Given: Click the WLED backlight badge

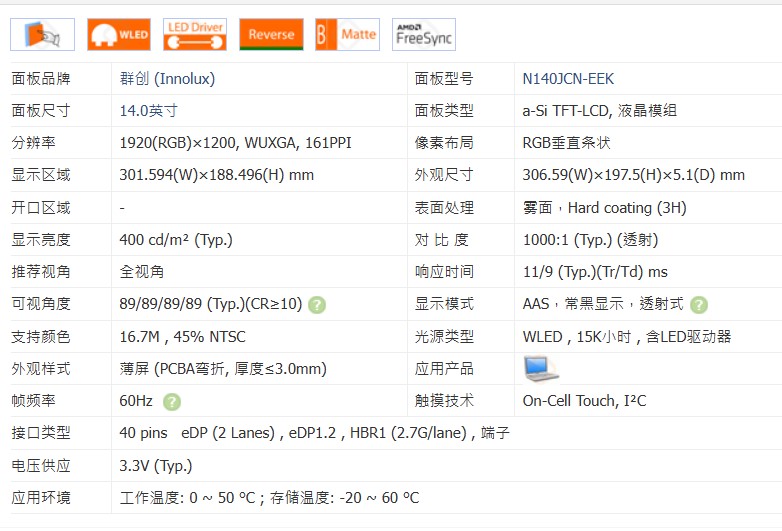Looking at the screenshot, I should pos(118,34).
